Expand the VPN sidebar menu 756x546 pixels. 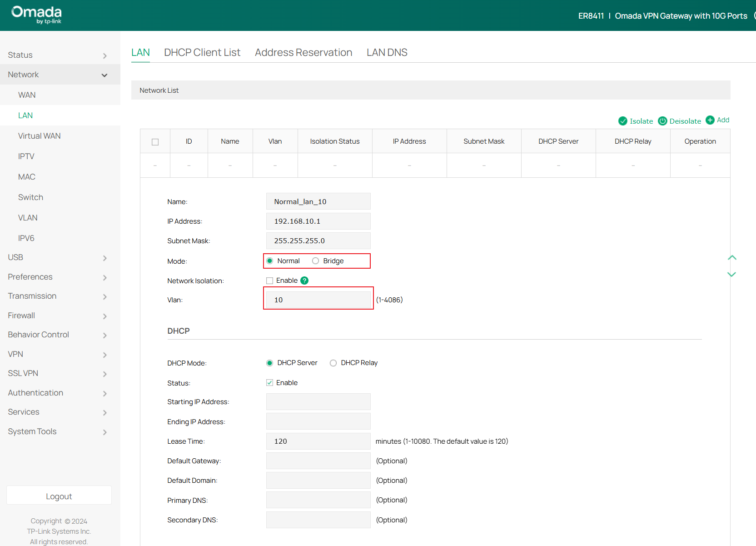click(x=15, y=354)
